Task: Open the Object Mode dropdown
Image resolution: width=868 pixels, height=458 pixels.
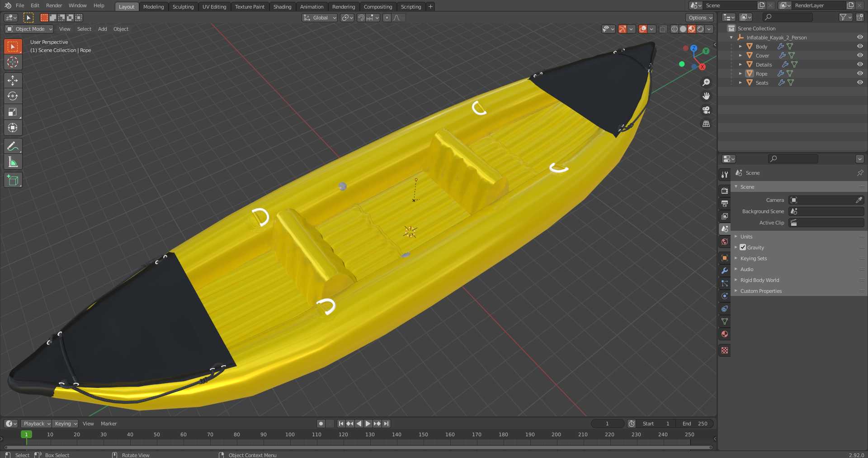Action: [x=29, y=29]
